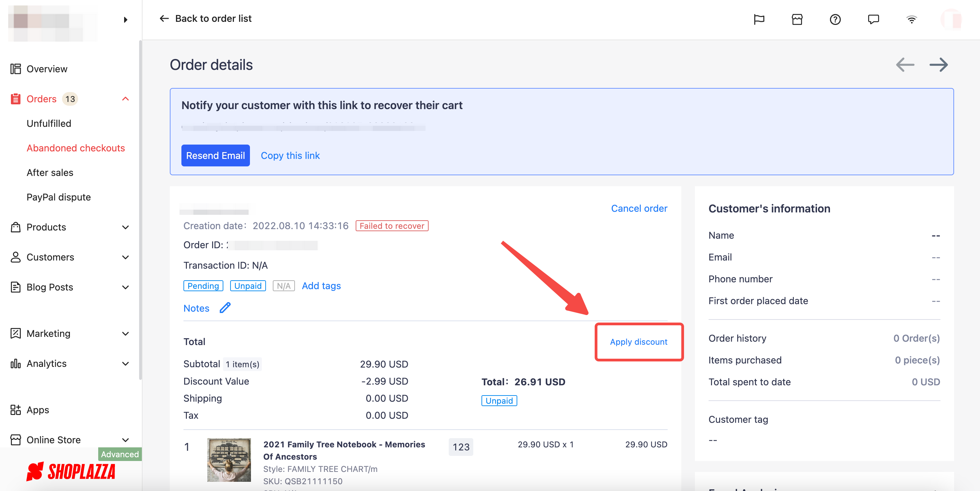Click the Family Tree Notebook product thumbnail
This screenshot has height=491, width=980.
(x=229, y=460)
